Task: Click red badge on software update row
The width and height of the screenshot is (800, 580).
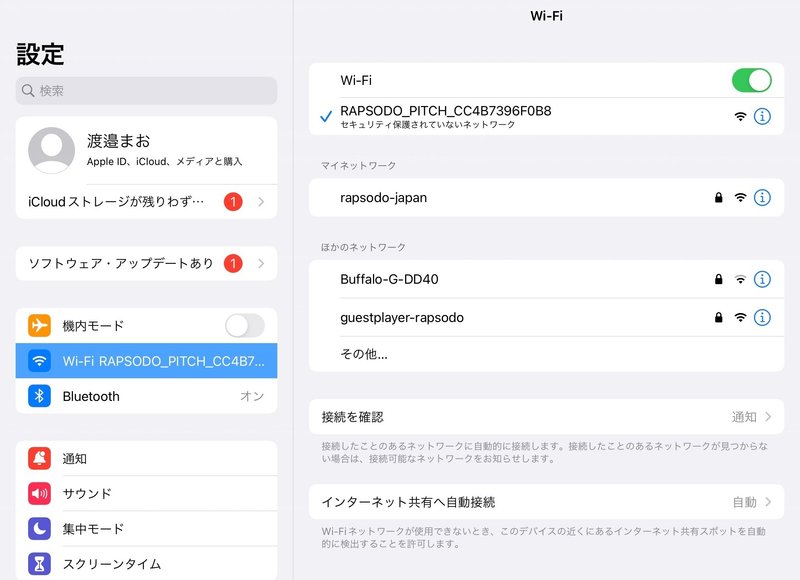Action: [233, 263]
